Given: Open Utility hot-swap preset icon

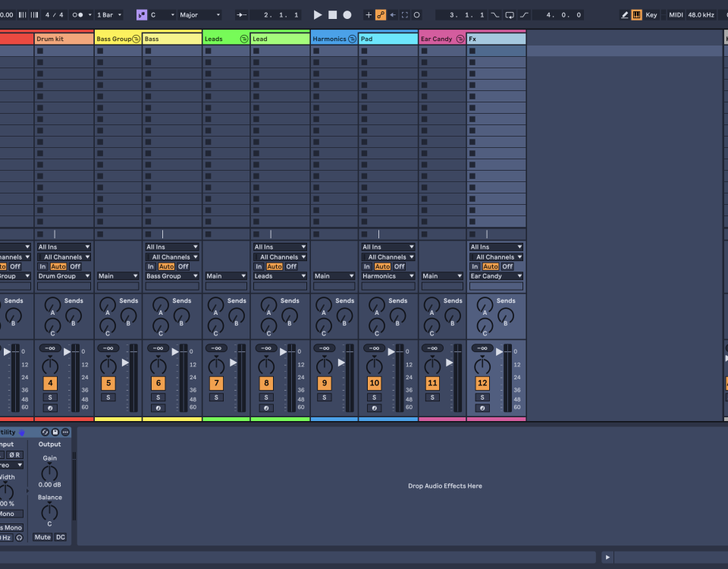Looking at the screenshot, I should click(45, 432).
